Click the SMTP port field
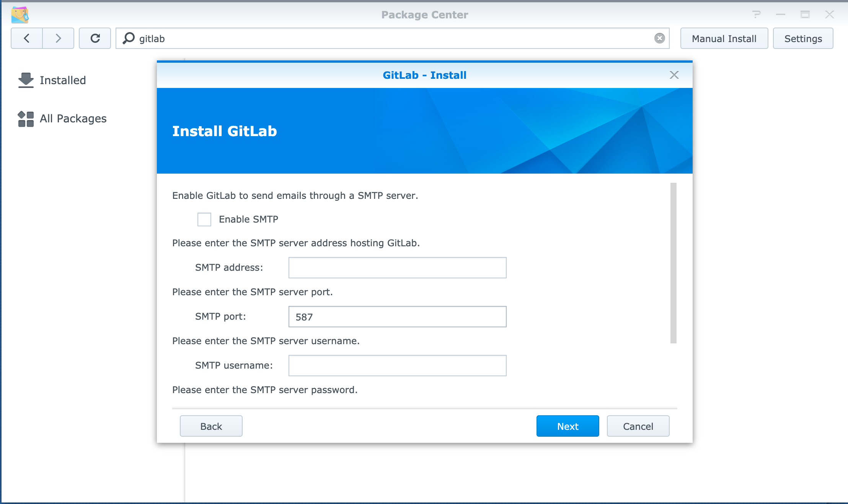The image size is (848, 504). pyautogui.click(x=397, y=317)
